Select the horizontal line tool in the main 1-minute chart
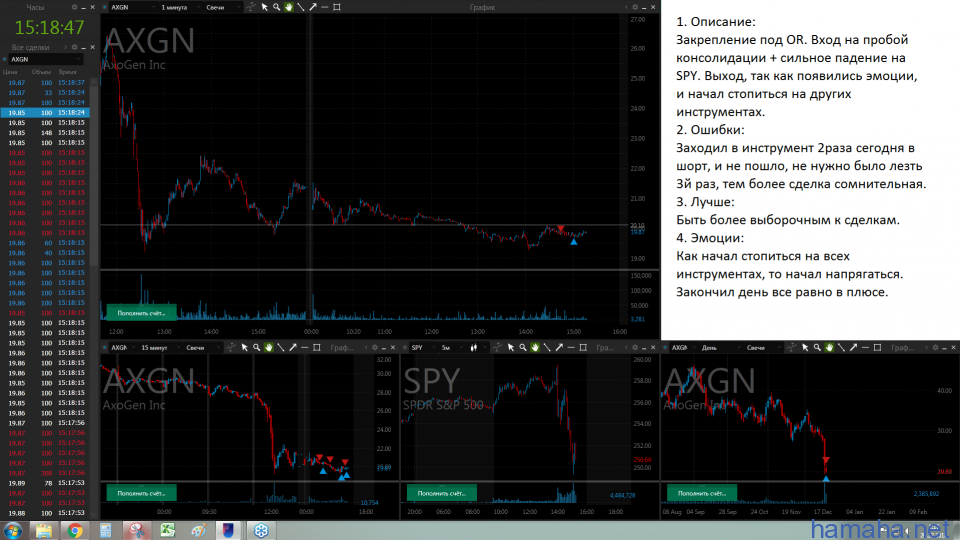960x540 pixels. 324,7
